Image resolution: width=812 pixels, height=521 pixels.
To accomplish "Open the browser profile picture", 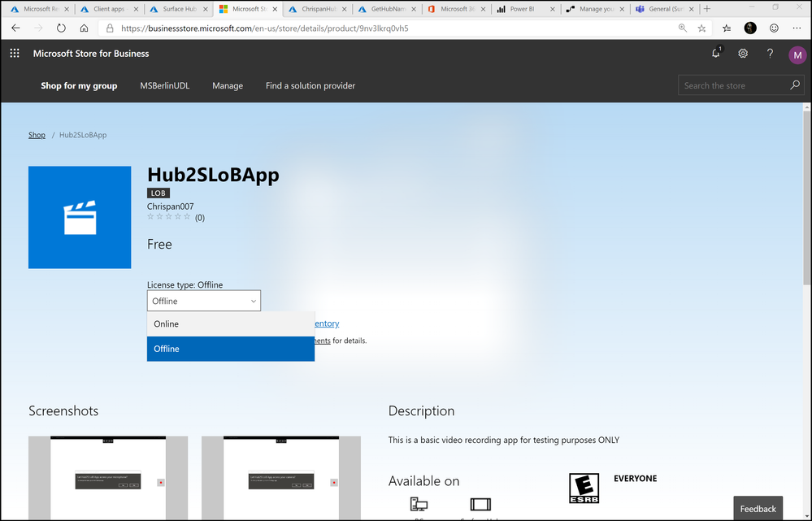I will (x=750, y=28).
